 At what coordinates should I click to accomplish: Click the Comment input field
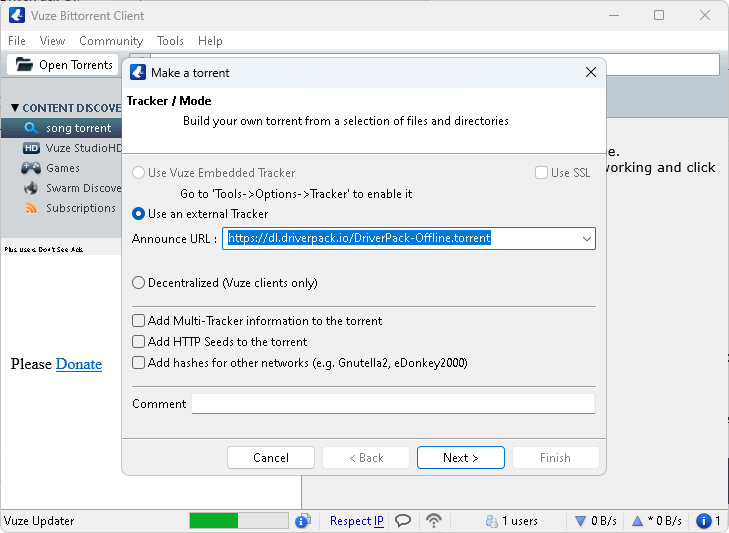393,404
